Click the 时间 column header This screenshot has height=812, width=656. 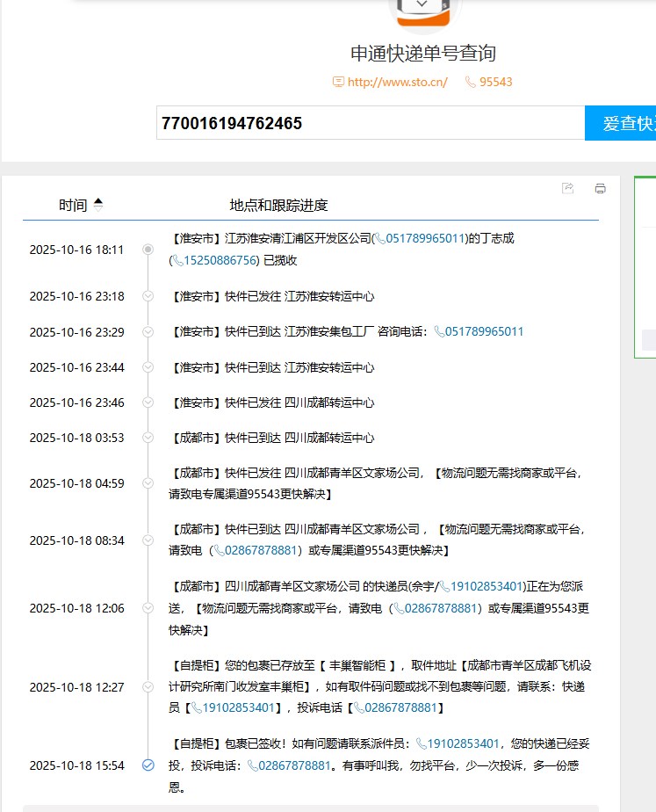pyautogui.click(x=73, y=205)
